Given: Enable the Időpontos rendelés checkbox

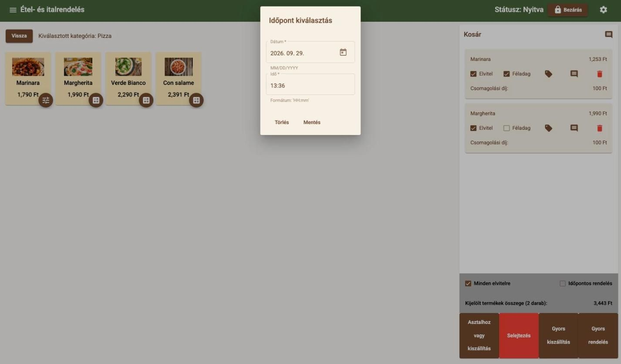Looking at the screenshot, I should point(563,283).
